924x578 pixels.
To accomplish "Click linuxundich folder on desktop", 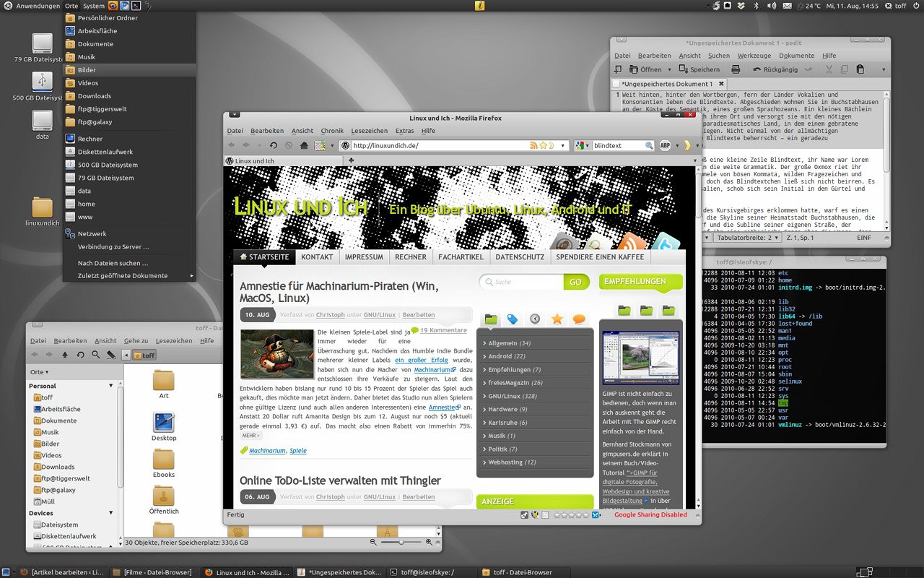I will (x=43, y=212).
